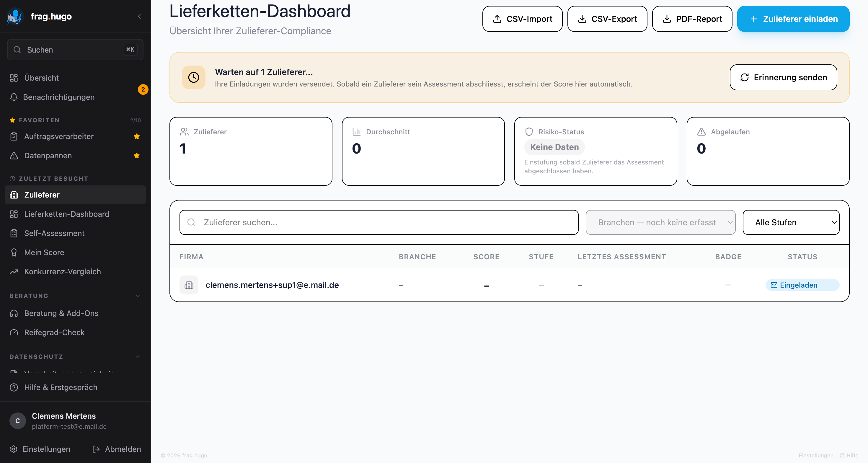
Task: Click the Eingeladen status badge
Action: tap(803, 285)
